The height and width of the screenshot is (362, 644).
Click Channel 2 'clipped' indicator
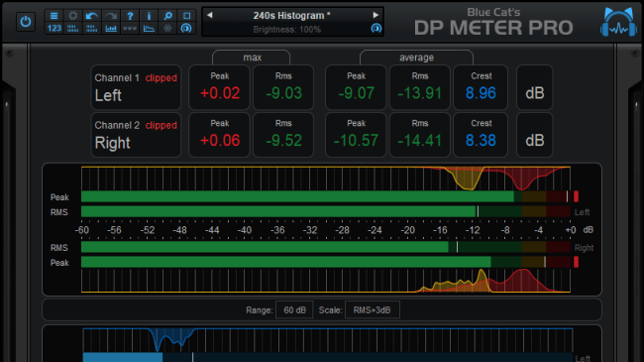(x=161, y=125)
